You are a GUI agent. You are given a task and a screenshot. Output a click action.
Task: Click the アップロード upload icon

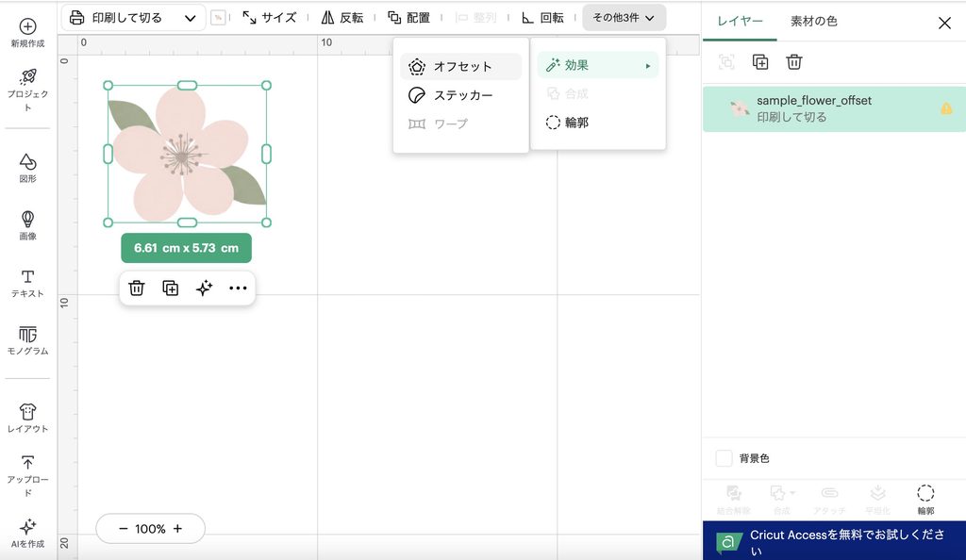[x=27, y=462]
